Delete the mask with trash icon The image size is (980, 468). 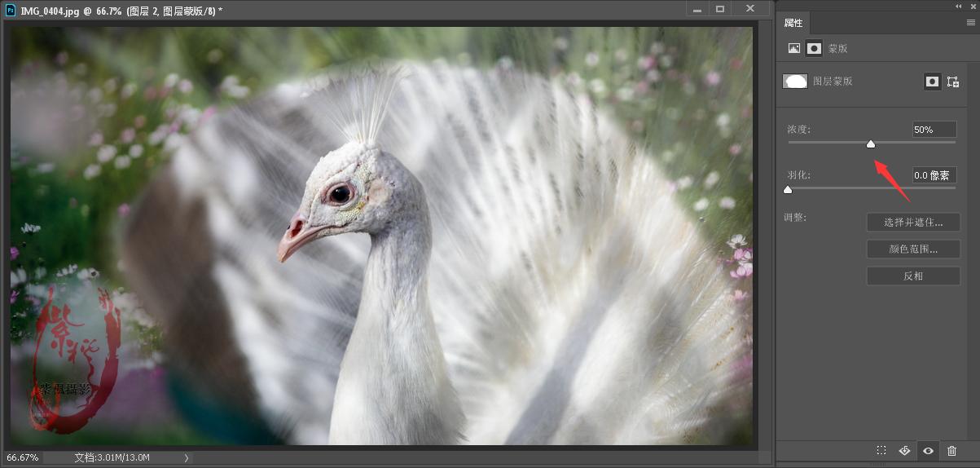(951, 450)
